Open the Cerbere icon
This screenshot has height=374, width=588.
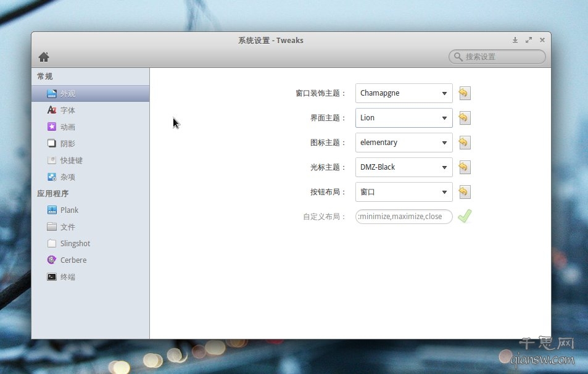tap(52, 260)
